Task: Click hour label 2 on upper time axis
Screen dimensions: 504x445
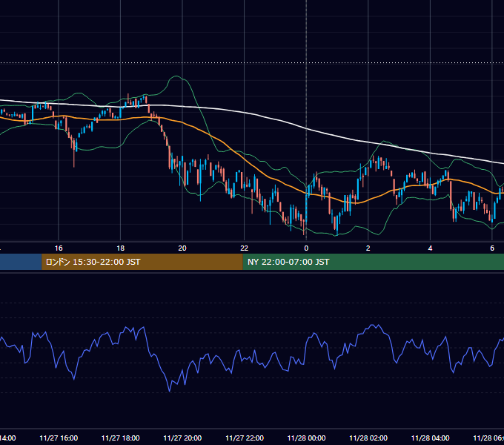Action: (368, 248)
